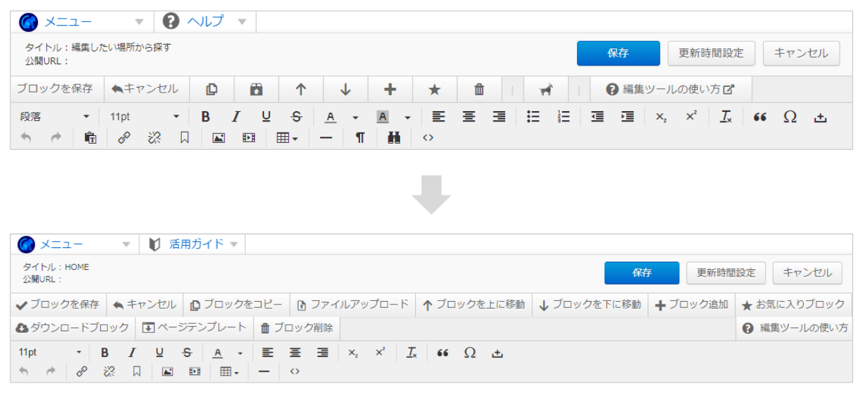Click the italic I icon in the upper editor
The width and height of the screenshot is (868, 395).
236,117
